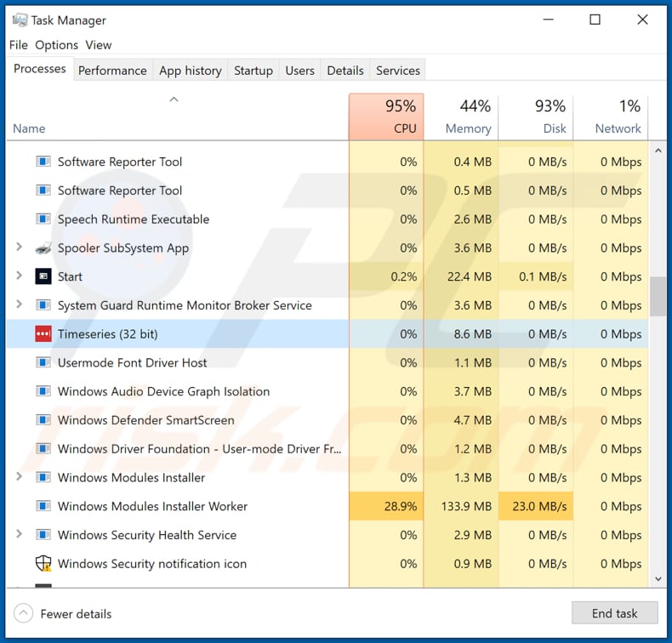Click the sort arrow above the Name column
This screenshot has width=672, height=643.
pyautogui.click(x=174, y=100)
